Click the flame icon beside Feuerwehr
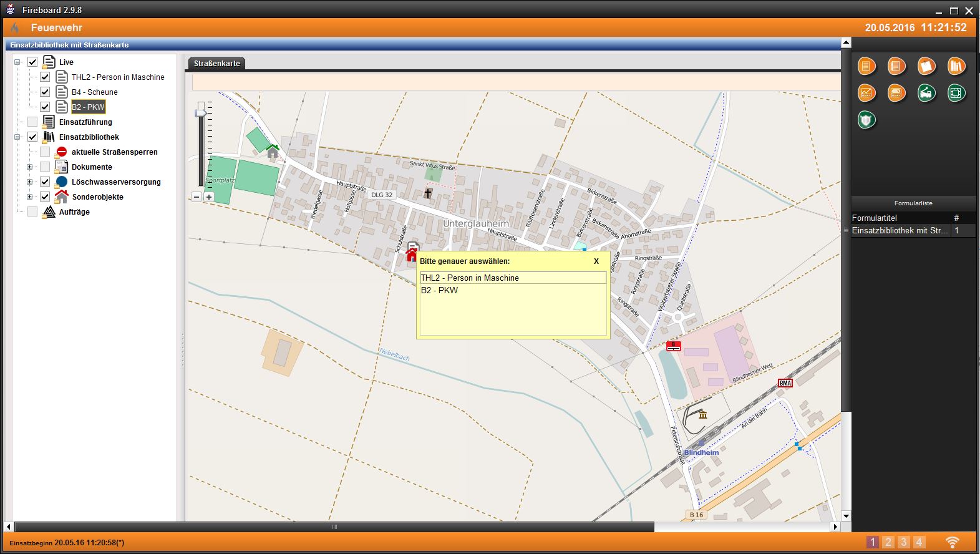980x554 pixels. [x=15, y=27]
